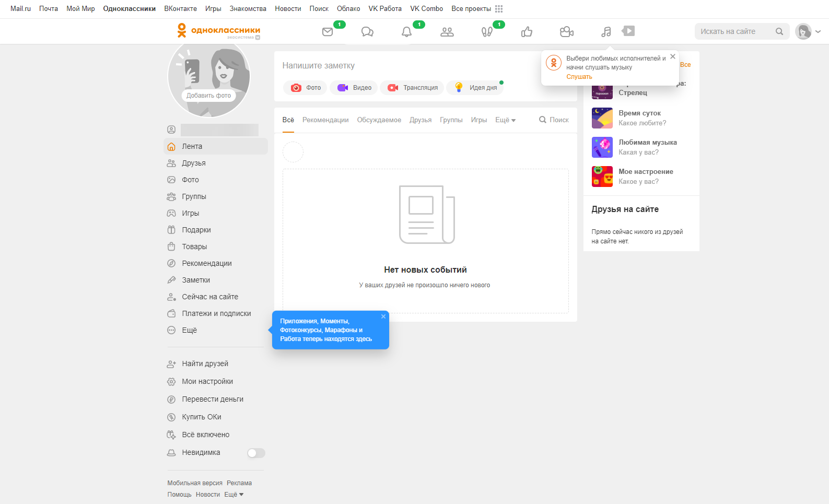Viewport: 829px width, 504px height.
Task: Expand the Ещё dropdown in the feed tabs
Action: tap(505, 120)
